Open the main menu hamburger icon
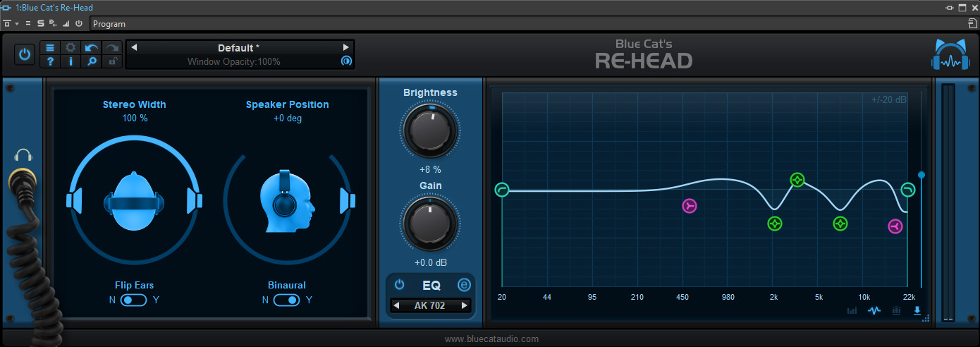Screen dimensions: 980x347 click(x=50, y=48)
